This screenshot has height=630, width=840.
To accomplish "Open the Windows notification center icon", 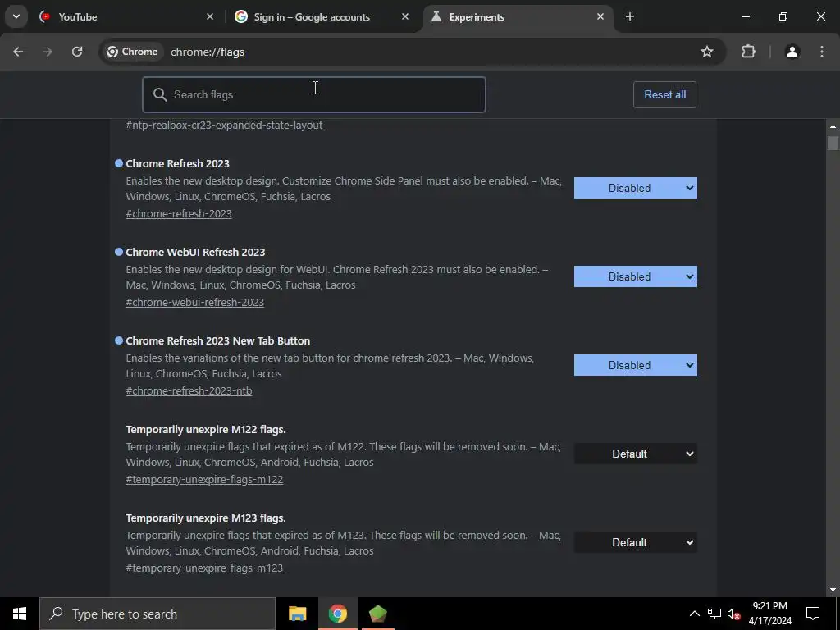I will [x=813, y=614].
